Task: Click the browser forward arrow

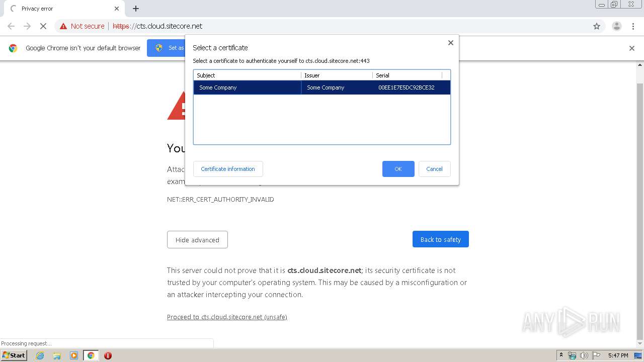Action: pos(27,26)
